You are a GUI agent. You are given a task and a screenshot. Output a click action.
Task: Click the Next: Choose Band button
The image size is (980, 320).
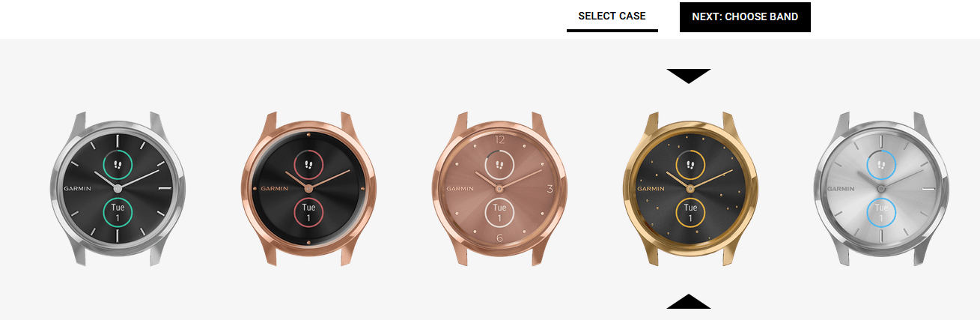point(745,17)
